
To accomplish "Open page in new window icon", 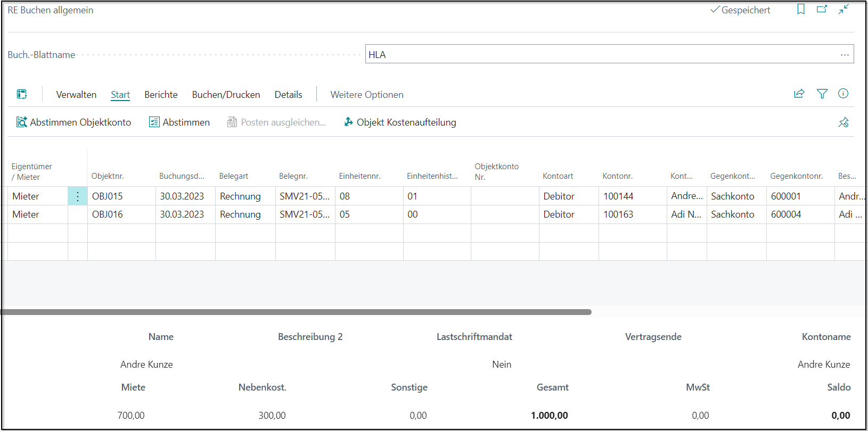I will tap(822, 10).
